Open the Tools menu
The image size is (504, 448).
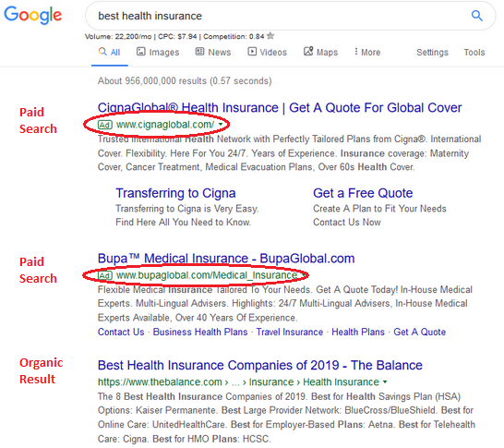pos(474,52)
